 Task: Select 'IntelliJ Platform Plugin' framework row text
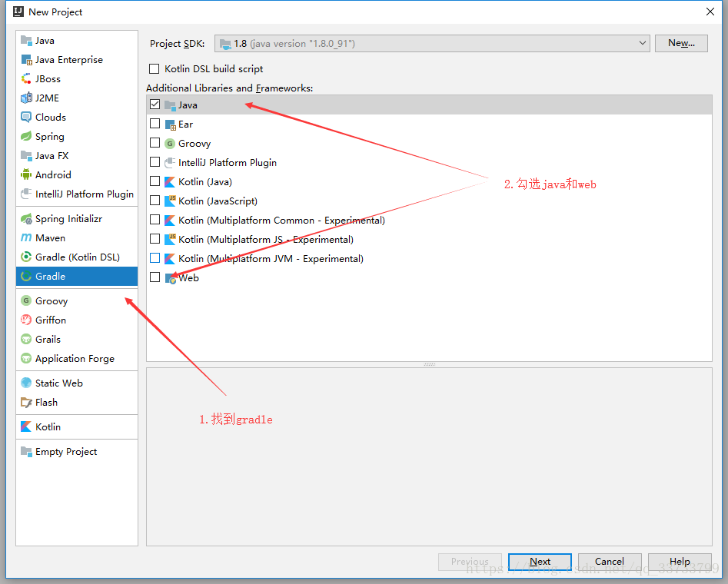228,162
